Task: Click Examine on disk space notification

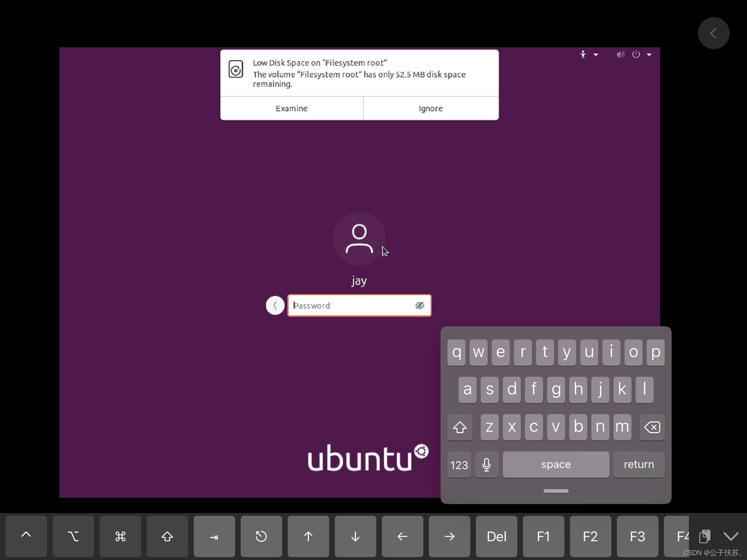Action: click(x=291, y=108)
